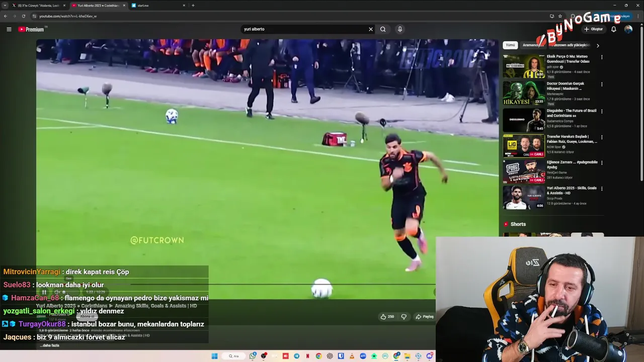Run the search with the magnifier button
The width and height of the screenshot is (644, 362).
coord(383,29)
